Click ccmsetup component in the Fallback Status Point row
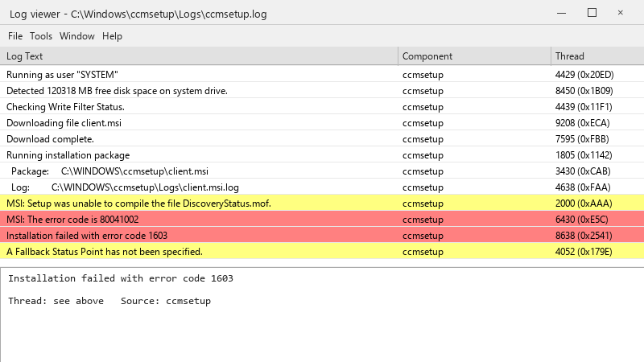Screen dimensions: 644x362 pyautogui.click(x=423, y=252)
